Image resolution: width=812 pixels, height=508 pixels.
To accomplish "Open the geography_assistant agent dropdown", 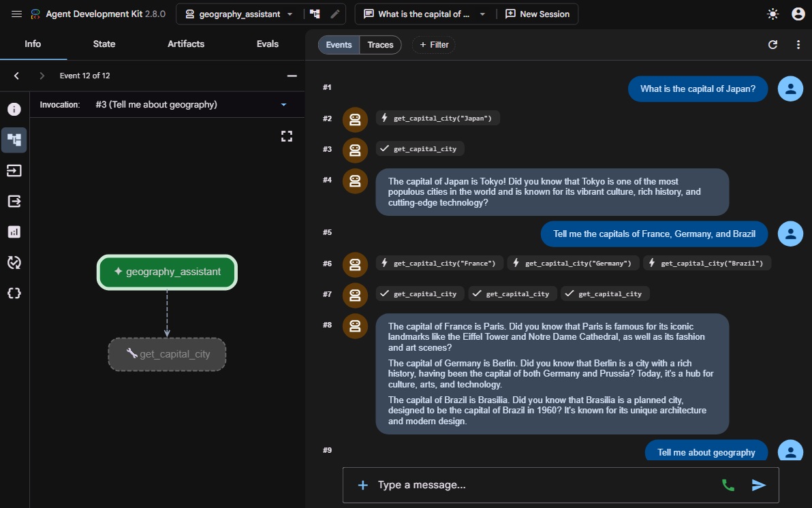I will pos(240,14).
